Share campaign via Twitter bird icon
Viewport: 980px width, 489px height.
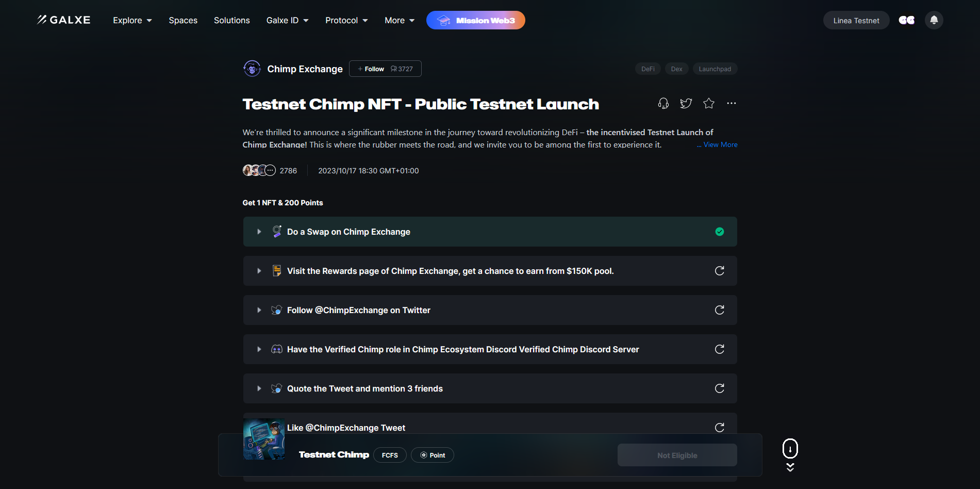[x=686, y=104]
